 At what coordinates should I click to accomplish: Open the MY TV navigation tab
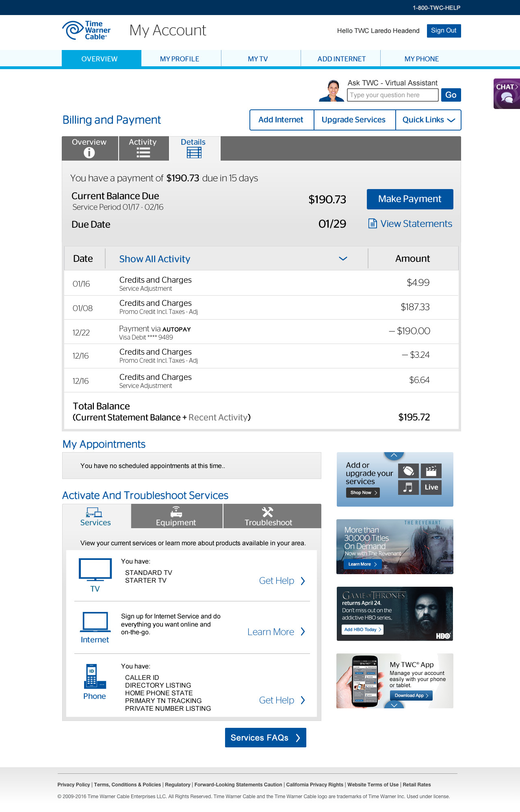tap(261, 59)
